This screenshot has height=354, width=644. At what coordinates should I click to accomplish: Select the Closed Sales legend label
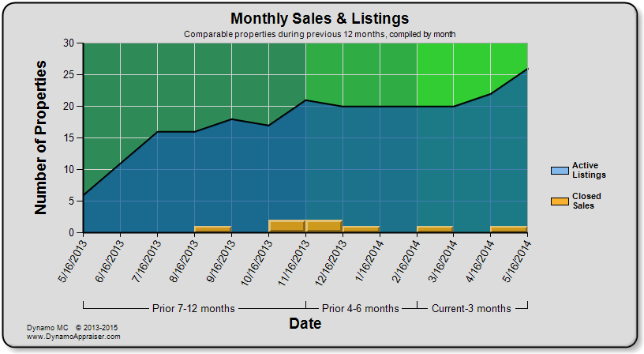click(586, 201)
